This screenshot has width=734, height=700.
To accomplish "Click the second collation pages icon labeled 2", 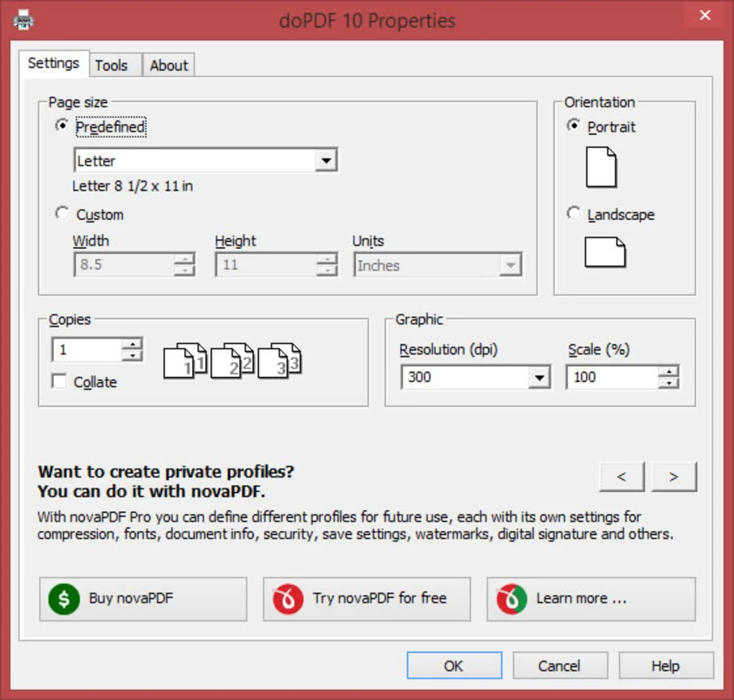I will 232,360.
